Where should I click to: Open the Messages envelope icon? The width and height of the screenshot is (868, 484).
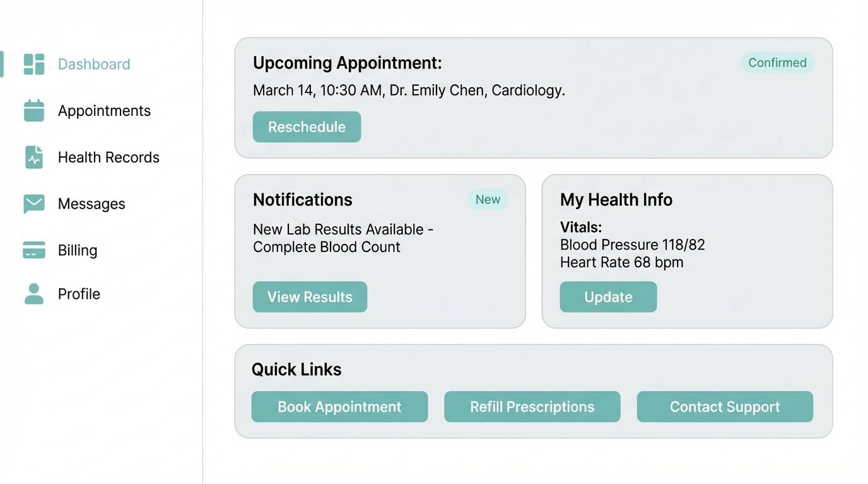(33, 204)
